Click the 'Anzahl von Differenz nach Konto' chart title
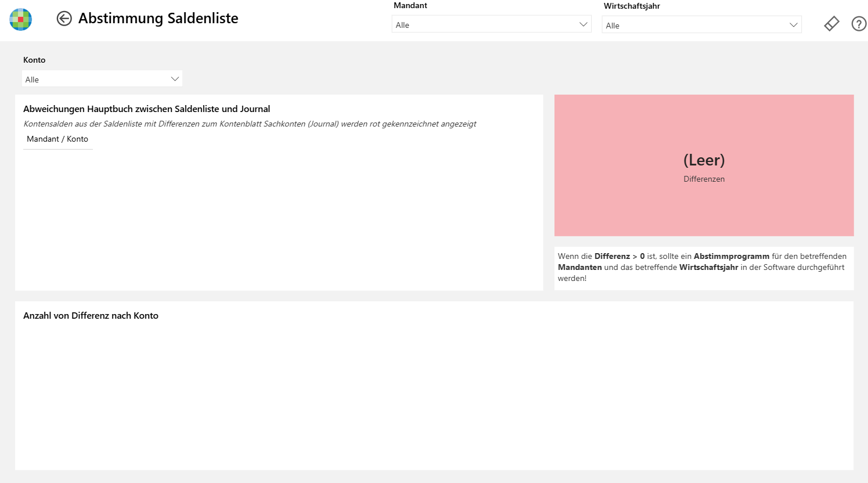The image size is (868, 483). [91, 316]
